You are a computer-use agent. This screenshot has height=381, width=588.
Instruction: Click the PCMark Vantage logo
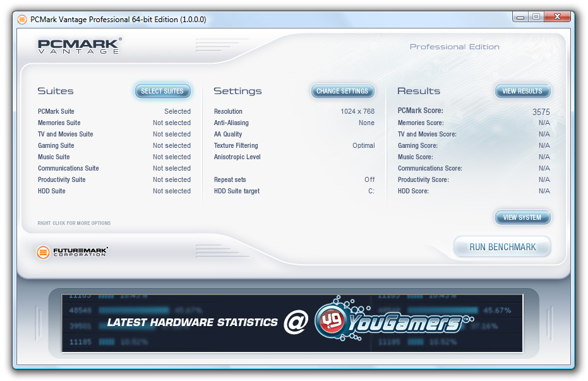pos(79,46)
